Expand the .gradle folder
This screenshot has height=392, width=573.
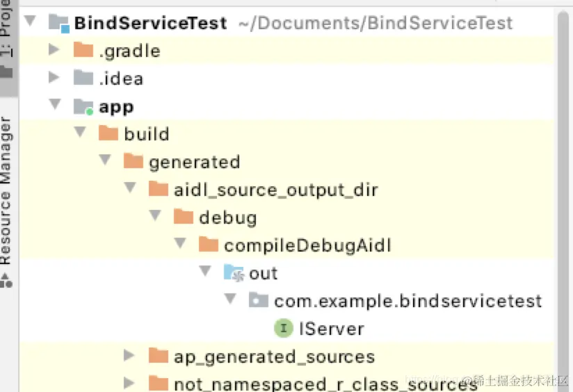point(54,49)
